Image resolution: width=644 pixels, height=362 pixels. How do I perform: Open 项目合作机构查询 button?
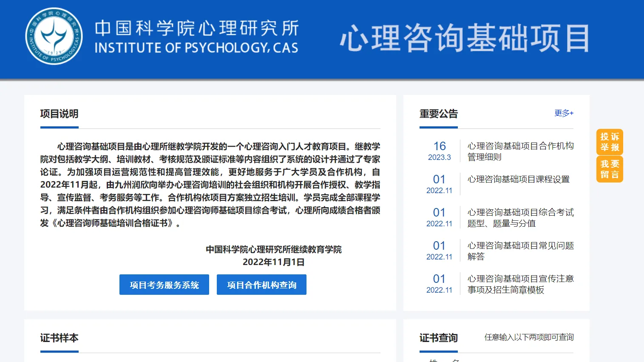pyautogui.click(x=261, y=285)
